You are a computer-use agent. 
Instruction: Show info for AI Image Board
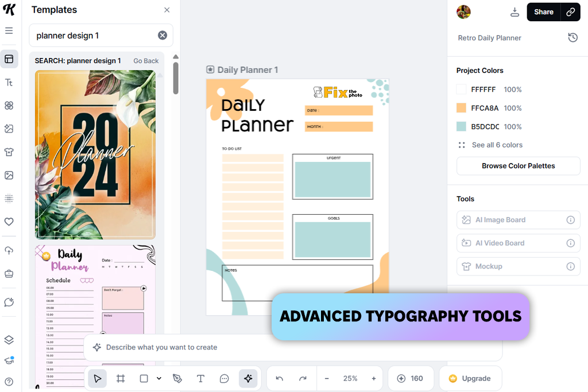[x=570, y=220]
